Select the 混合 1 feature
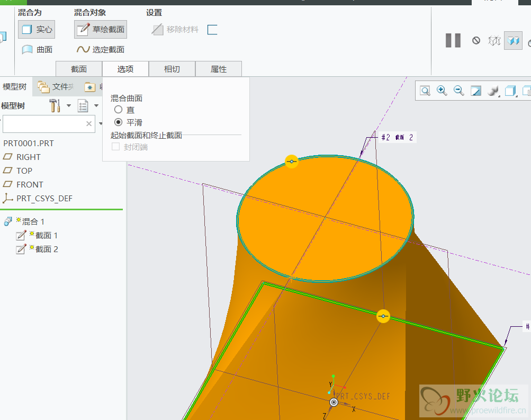The width and height of the screenshot is (531, 420). point(33,221)
